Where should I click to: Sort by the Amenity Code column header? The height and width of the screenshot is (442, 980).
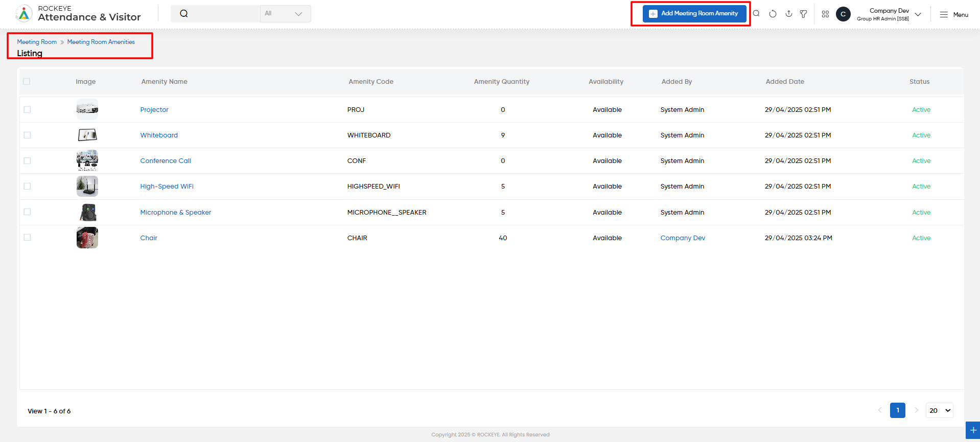pos(371,81)
